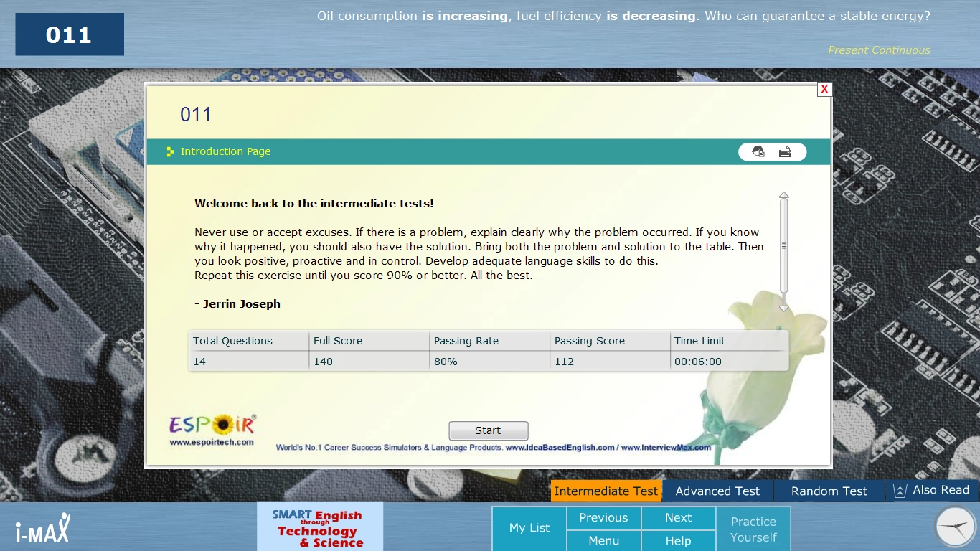Click the i-MAX logo
This screenshot has height=551, width=980.
pyautogui.click(x=43, y=528)
